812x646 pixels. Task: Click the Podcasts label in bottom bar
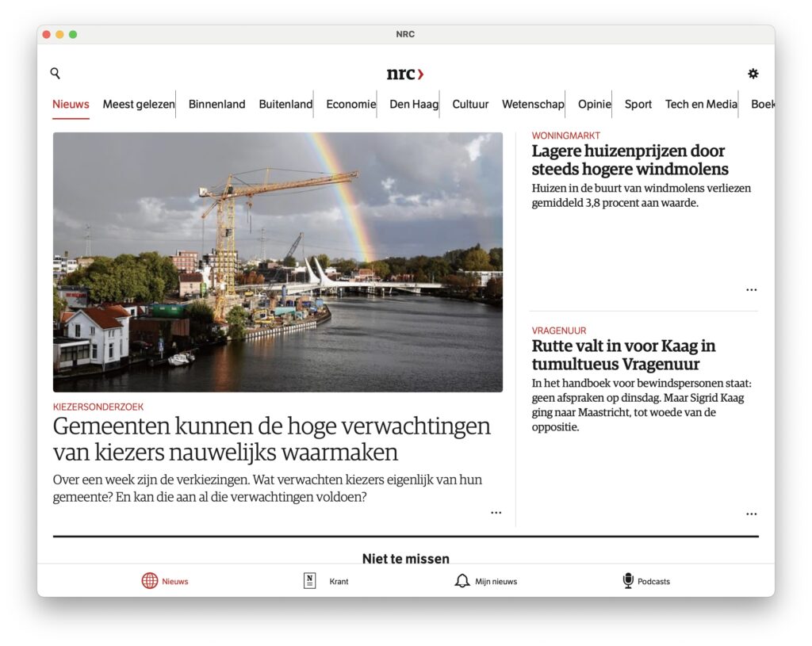[653, 581]
